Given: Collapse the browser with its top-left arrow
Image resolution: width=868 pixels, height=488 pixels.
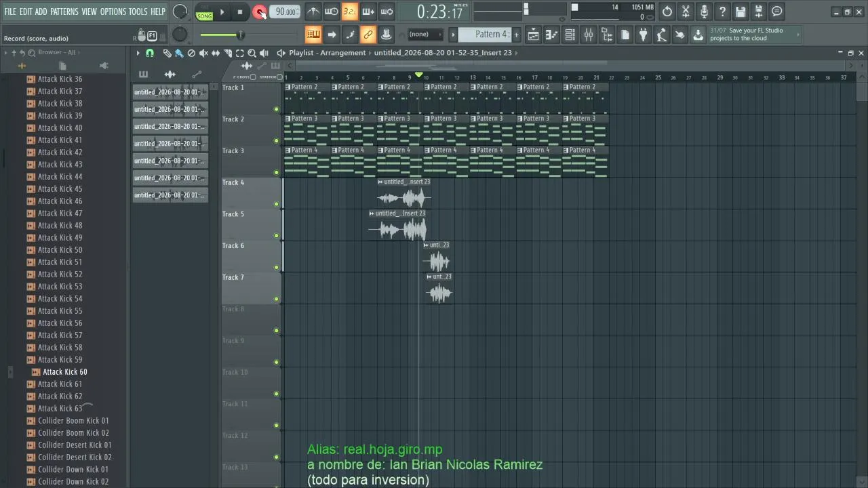Looking at the screenshot, I should click(x=6, y=53).
